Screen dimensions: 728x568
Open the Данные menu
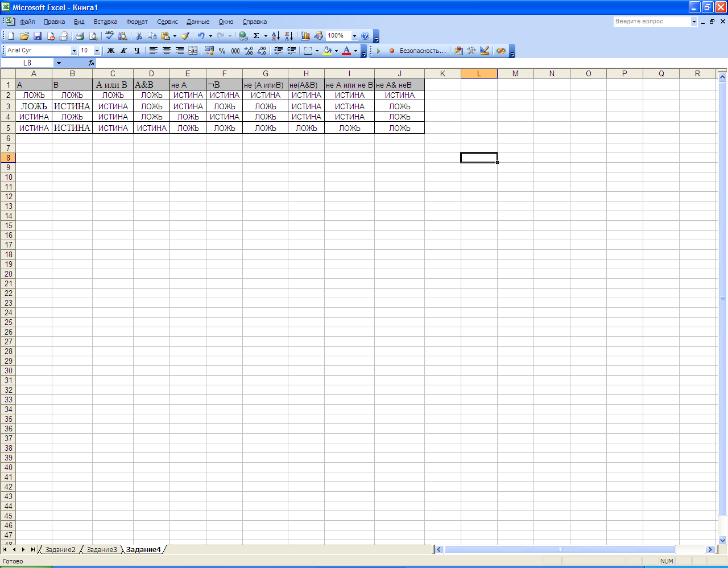[198, 22]
